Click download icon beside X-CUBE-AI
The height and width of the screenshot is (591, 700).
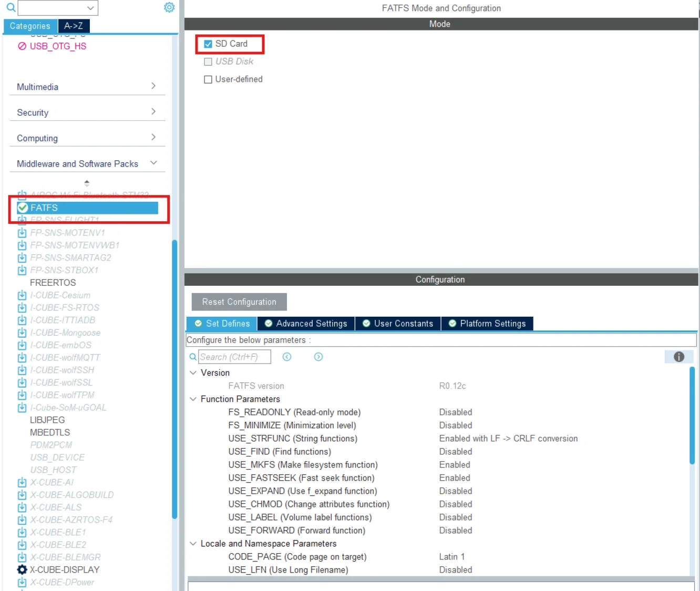(22, 482)
